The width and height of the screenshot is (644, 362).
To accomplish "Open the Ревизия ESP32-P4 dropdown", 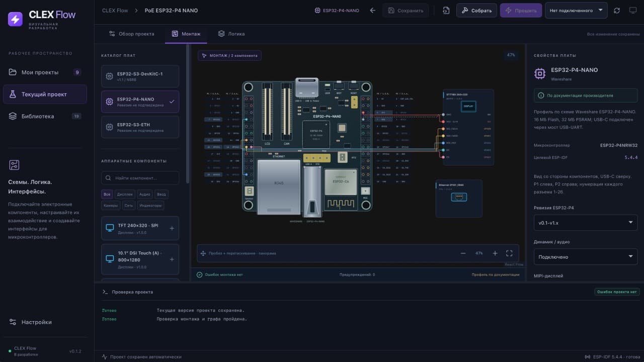I will (586, 223).
